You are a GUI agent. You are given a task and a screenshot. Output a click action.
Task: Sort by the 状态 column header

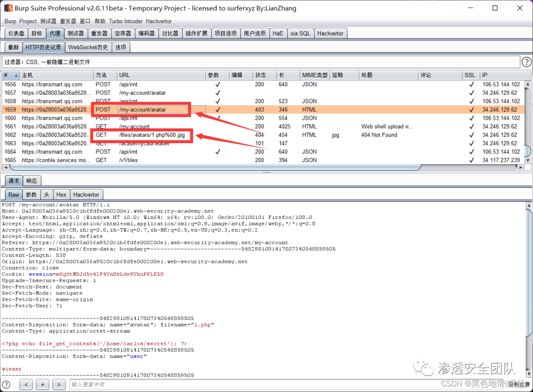point(265,75)
